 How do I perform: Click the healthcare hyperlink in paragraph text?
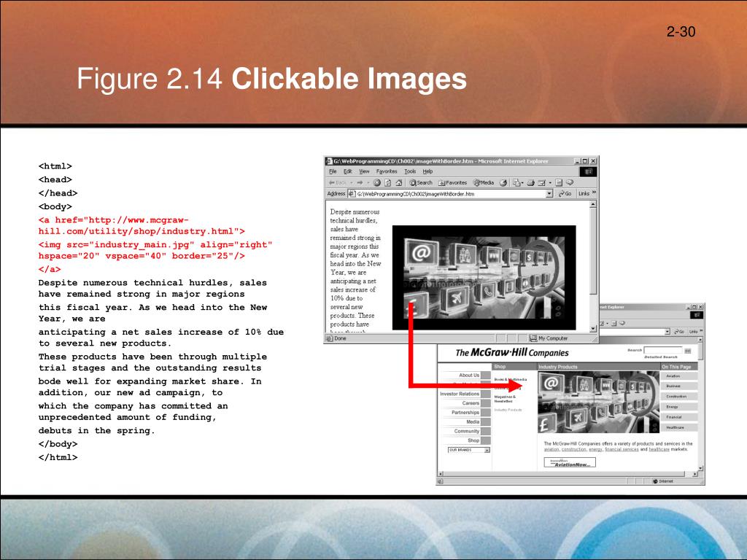pyautogui.click(x=659, y=449)
